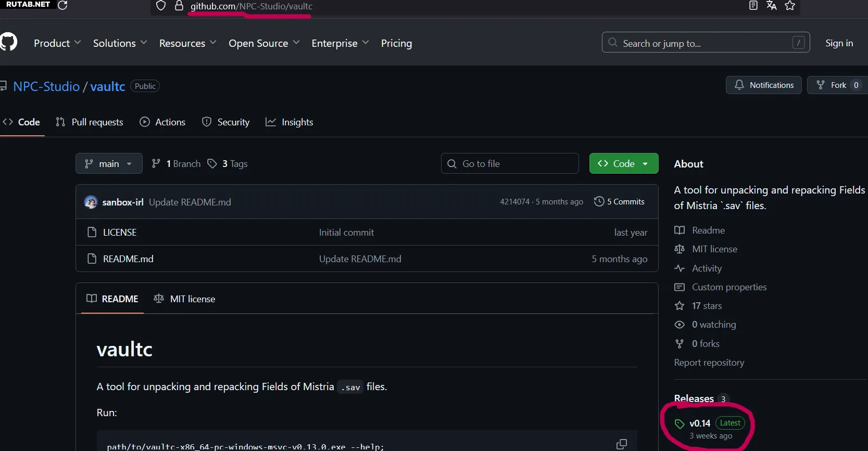Reload the page with the refresh icon

tap(63, 5)
